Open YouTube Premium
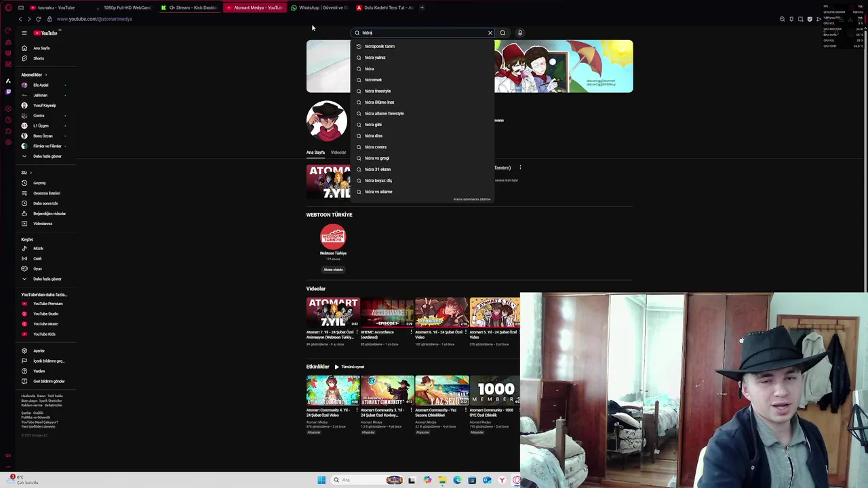 point(47,304)
